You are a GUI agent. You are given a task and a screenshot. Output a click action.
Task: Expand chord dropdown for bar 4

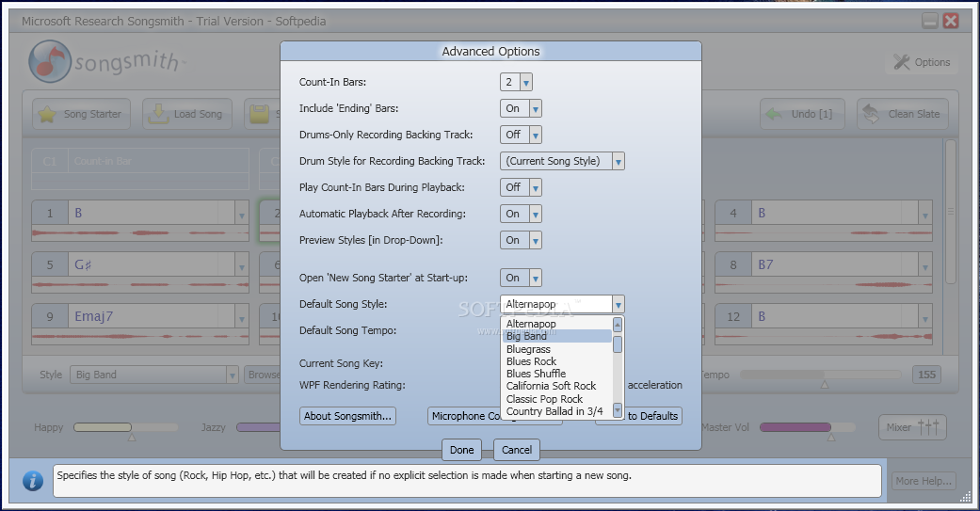click(925, 215)
